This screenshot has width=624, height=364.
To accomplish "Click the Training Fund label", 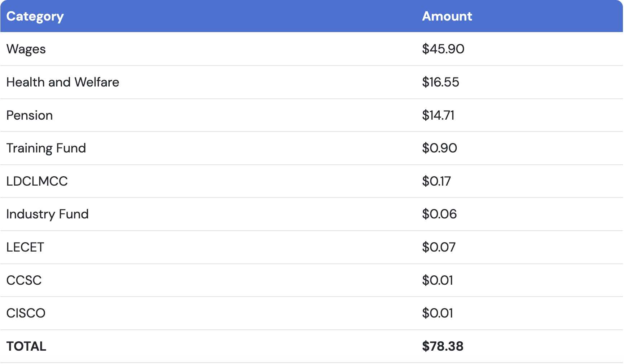I will pyautogui.click(x=46, y=148).
